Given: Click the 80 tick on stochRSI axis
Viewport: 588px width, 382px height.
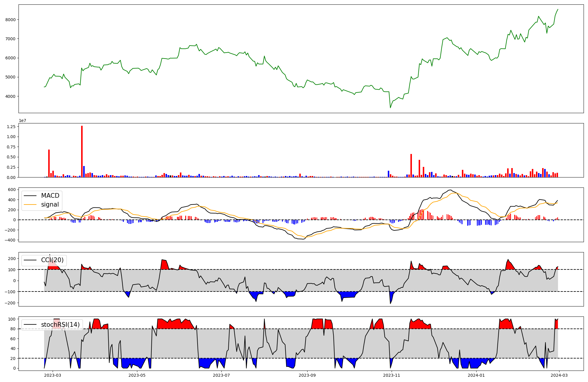Looking at the screenshot, I should coord(13,329).
